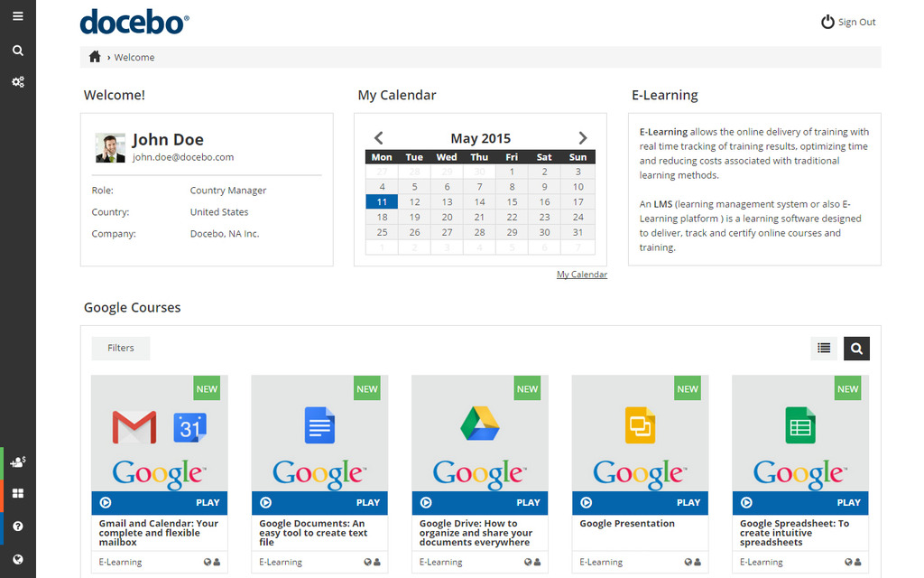Click the Welcome breadcrumb item
Viewport: 924px width, 578px height.
[134, 57]
